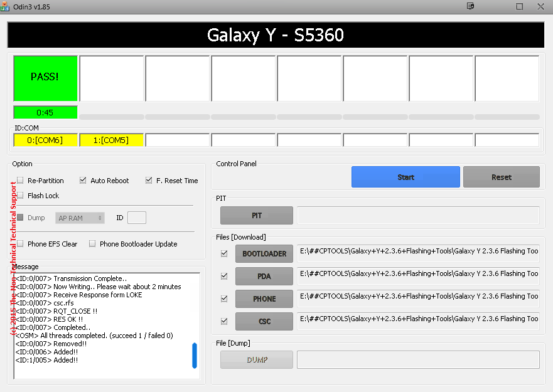Click log line 'RES OK !!'

50,319
